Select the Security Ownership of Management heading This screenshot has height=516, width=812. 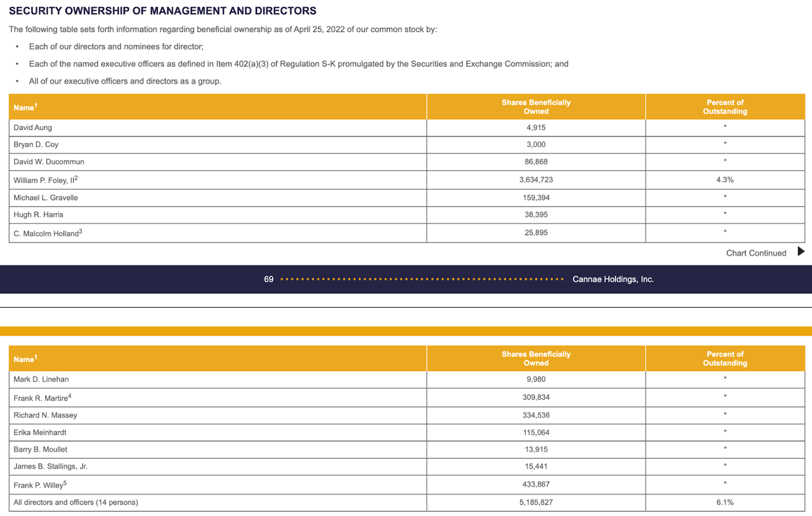162,11
